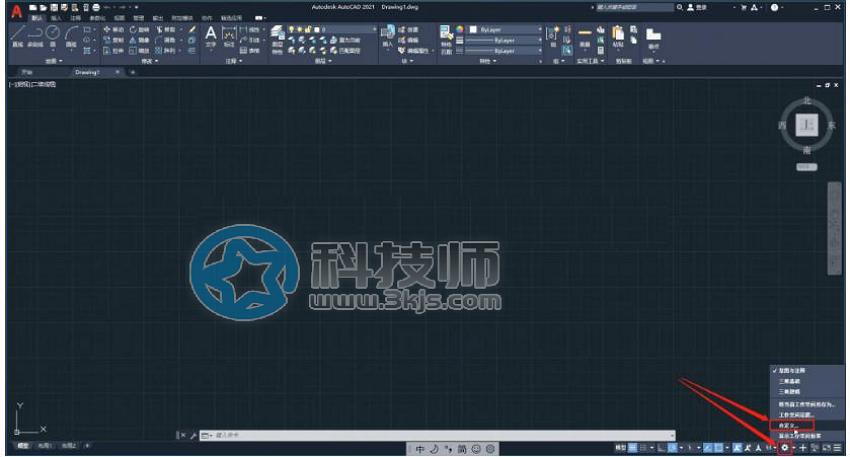The height and width of the screenshot is (457, 850).
Task: Open the object color ByLayer dropdown
Action: click(x=505, y=29)
